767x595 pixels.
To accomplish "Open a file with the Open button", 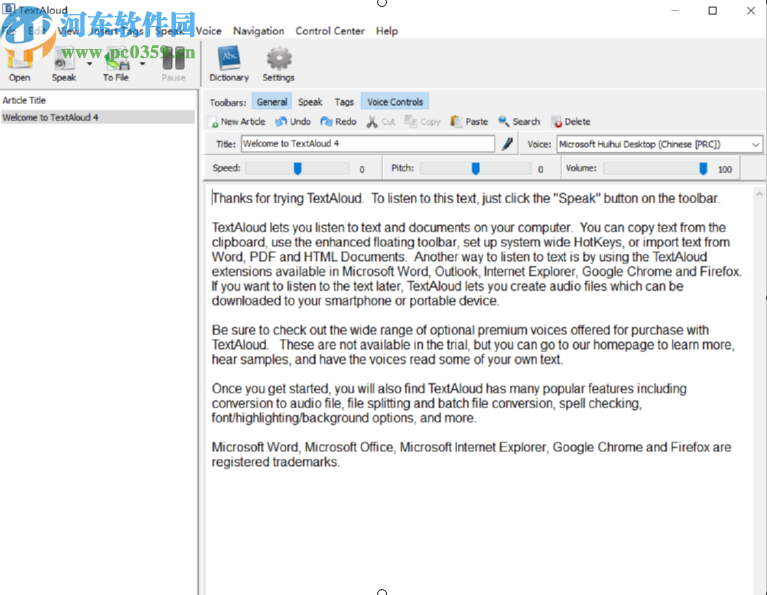I will point(20,66).
